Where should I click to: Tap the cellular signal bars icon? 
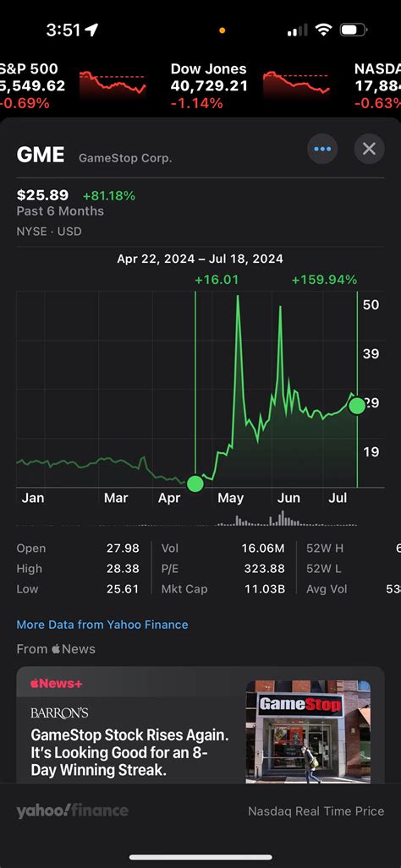click(x=298, y=30)
